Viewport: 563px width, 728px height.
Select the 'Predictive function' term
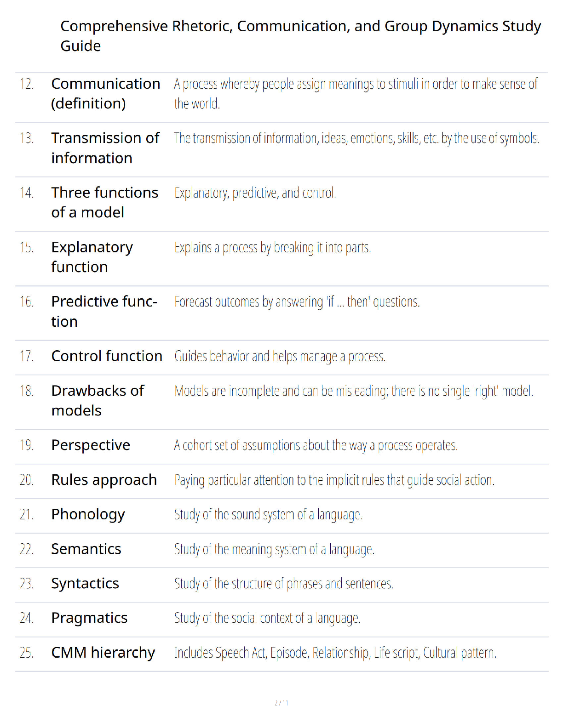[x=104, y=311]
